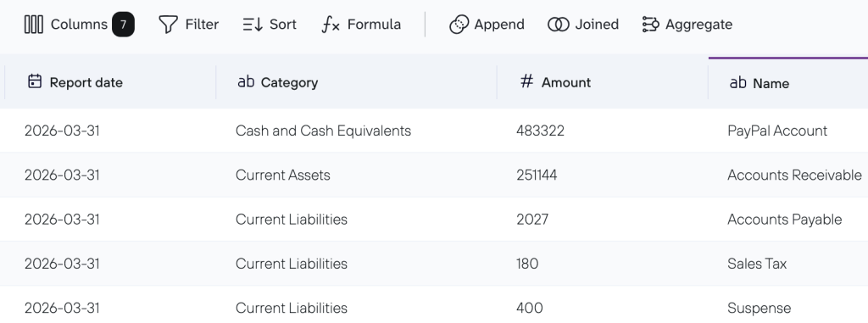
Task: Select the PayPal Account name cell
Action: [777, 131]
